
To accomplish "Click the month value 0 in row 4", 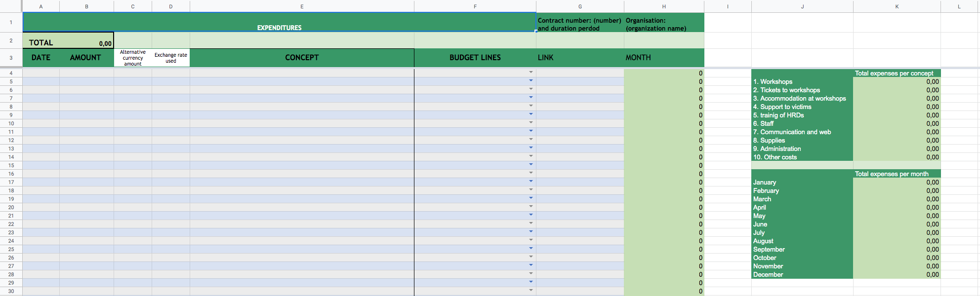I will click(664, 73).
